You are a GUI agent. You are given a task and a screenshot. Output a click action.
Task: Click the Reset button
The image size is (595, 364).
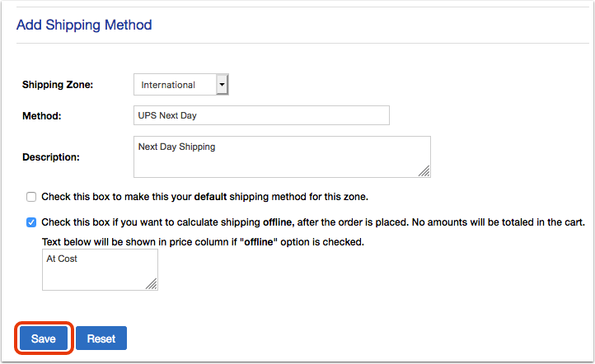pos(101,338)
